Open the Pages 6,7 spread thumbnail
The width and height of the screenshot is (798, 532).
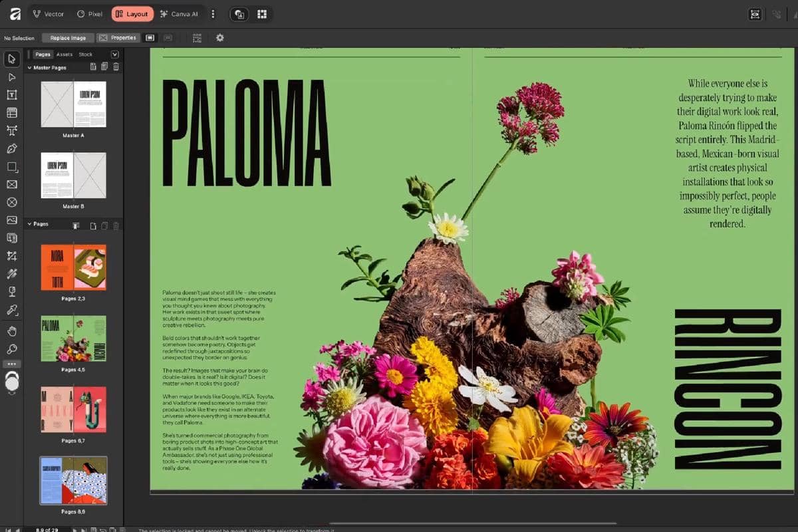click(74, 410)
